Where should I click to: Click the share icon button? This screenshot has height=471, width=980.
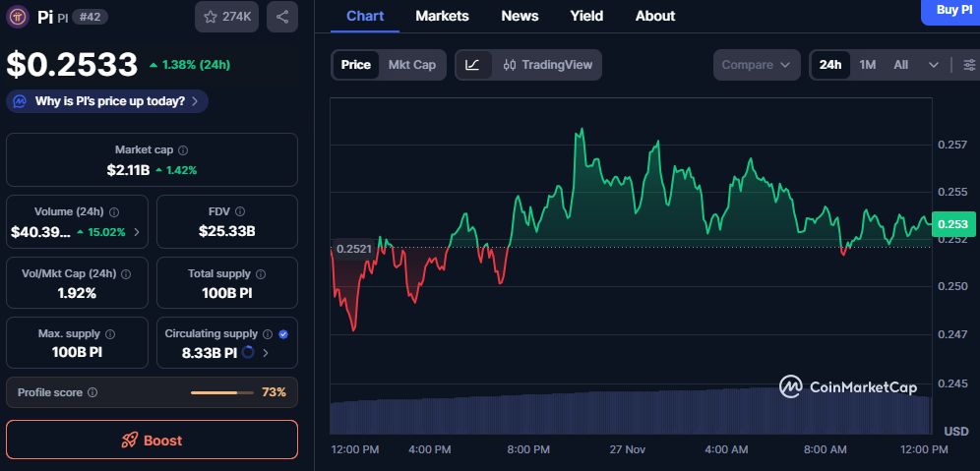click(282, 17)
